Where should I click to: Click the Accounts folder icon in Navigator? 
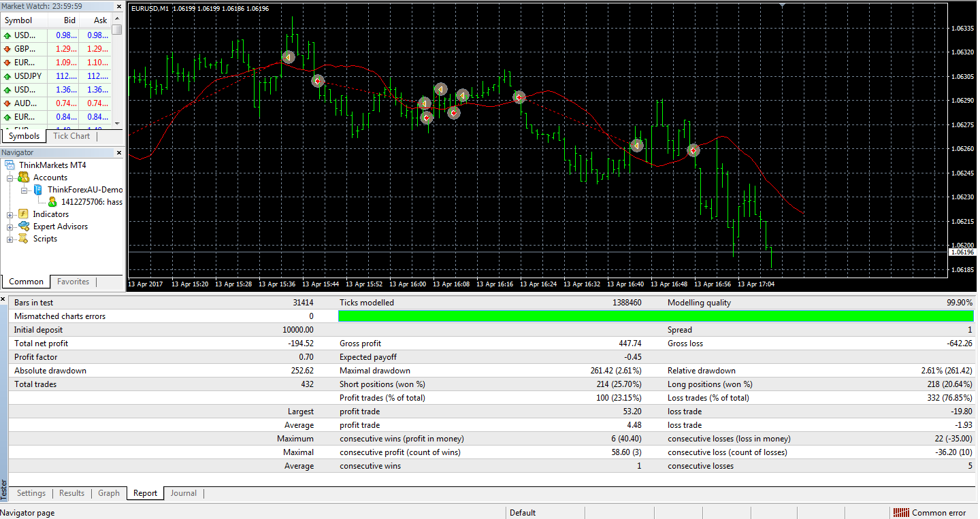(x=23, y=178)
